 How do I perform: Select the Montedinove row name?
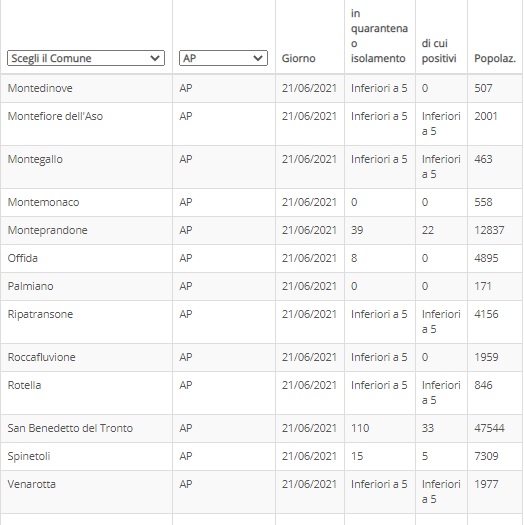point(40,88)
